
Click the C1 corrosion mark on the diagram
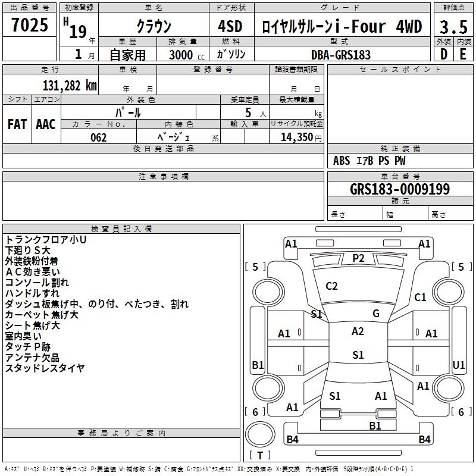420,297
